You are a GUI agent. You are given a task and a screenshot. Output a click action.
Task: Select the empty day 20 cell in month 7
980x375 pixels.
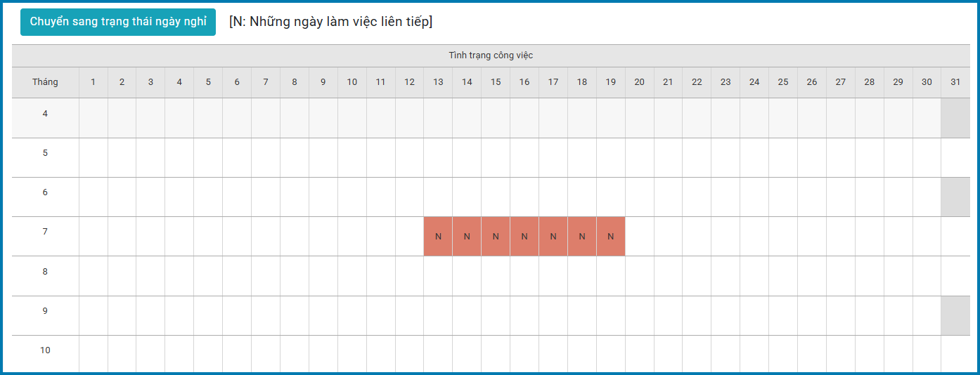(640, 237)
